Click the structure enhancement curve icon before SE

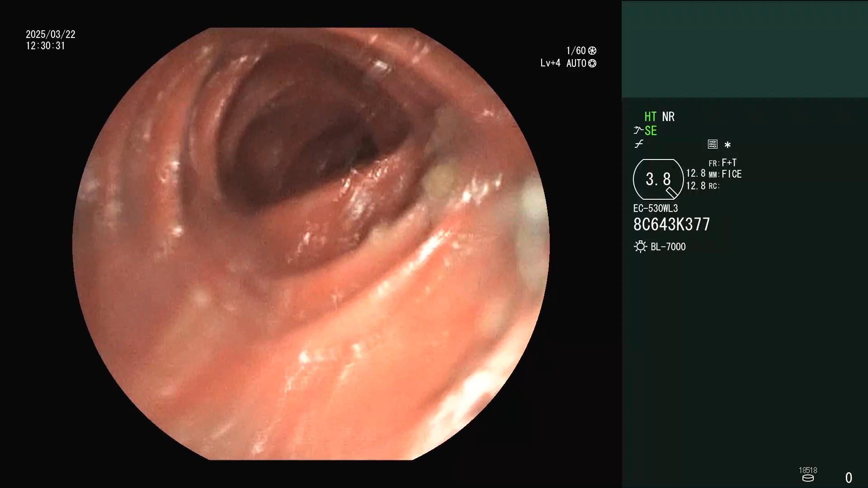click(x=638, y=130)
